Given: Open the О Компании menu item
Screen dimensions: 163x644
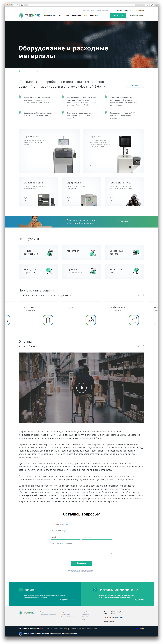Looking at the screenshot, I should pos(76,15).
